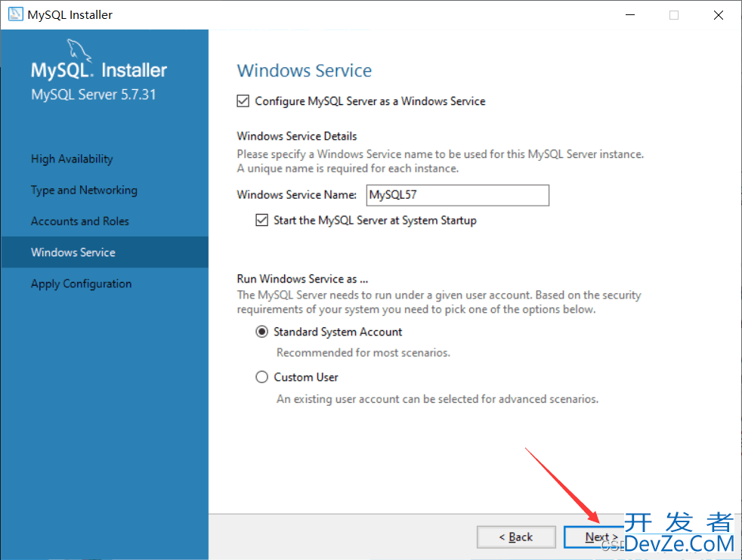Close the MySQL Installer window
This screenshot has height=560, width=742.
tap(719, 14)
